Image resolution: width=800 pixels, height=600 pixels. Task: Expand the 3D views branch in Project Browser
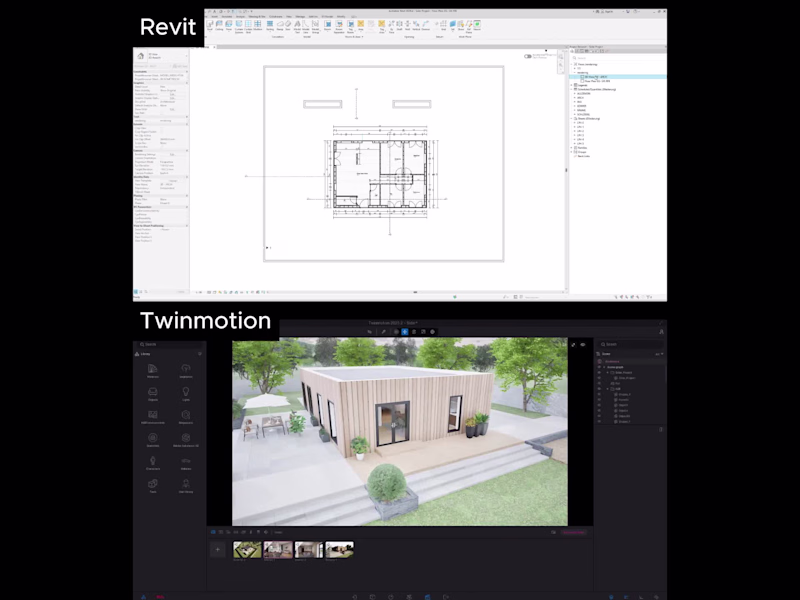point(575,68)
